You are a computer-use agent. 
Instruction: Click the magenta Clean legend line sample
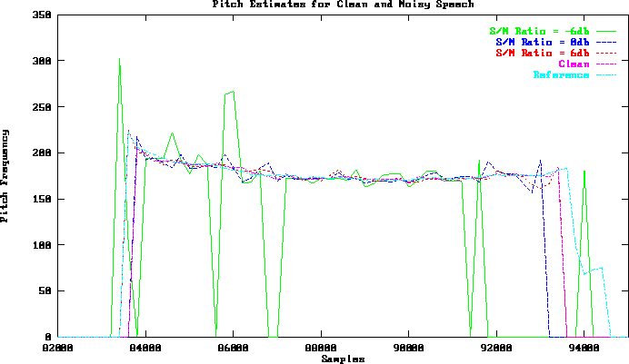point(606,64)
